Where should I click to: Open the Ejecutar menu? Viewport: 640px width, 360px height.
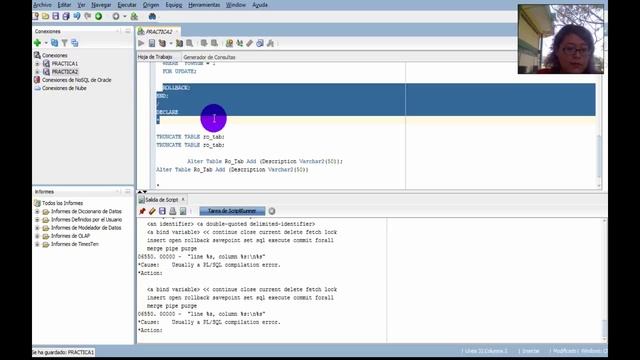[x=127, y=5]
